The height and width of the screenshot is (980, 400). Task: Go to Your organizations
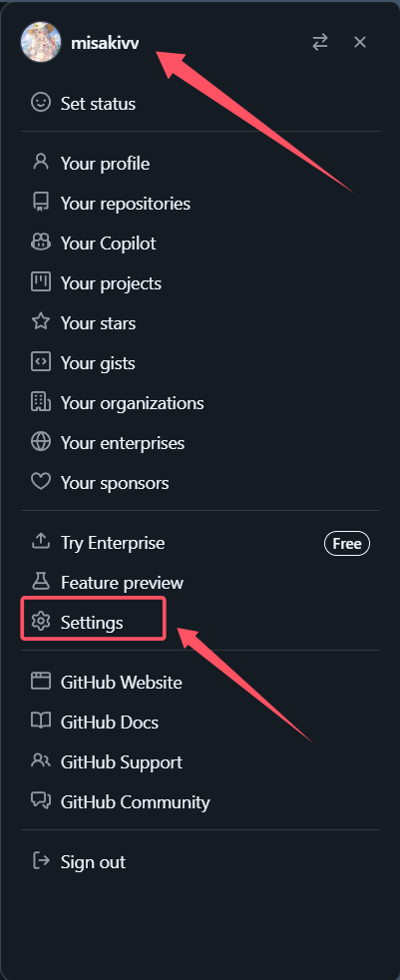(200, 403)
